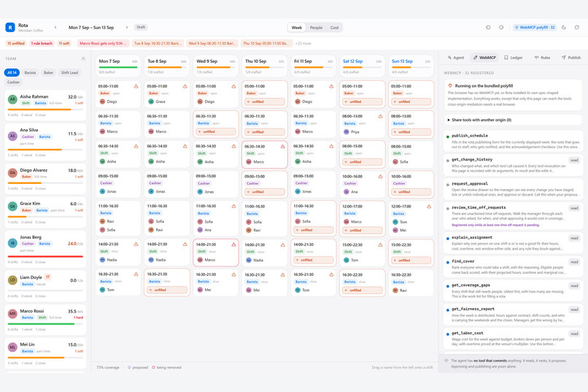Open 'Marco Rossi gets only 9.0h' issue chip

(x=104, y=44)
